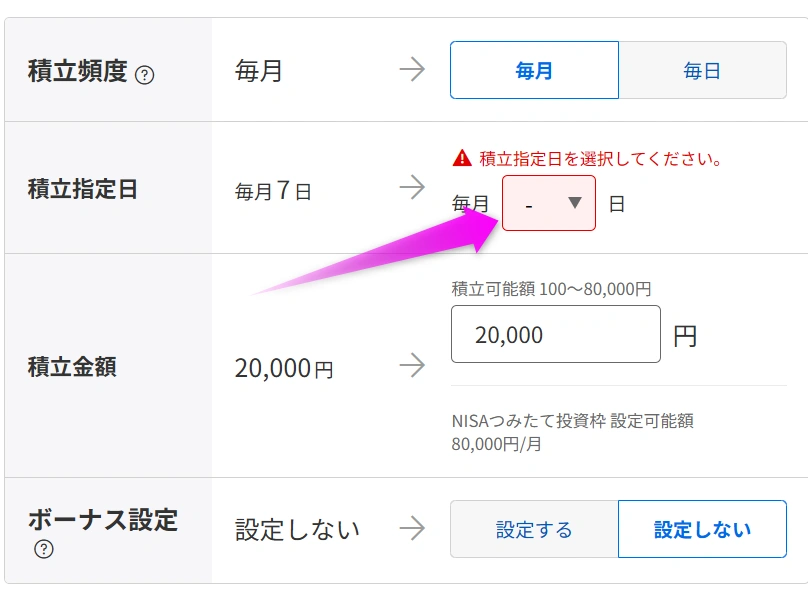Click the arrow icon in 積立金額 row
The image size is (808, 608).
[412, 366]
